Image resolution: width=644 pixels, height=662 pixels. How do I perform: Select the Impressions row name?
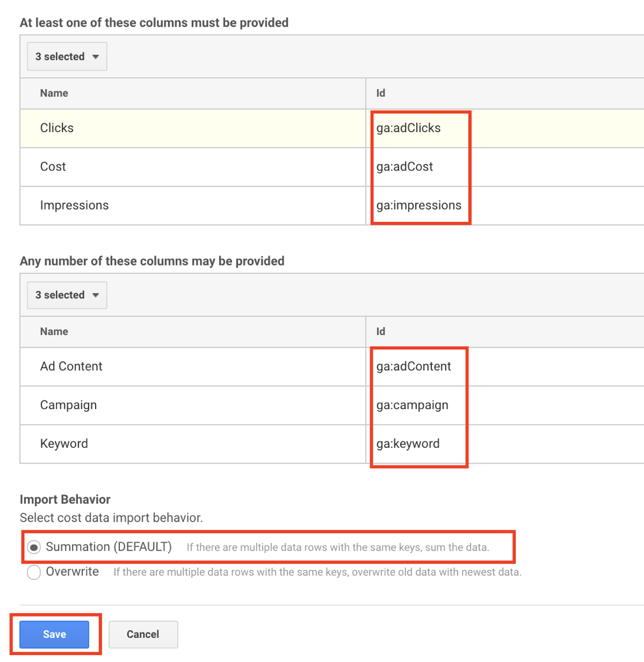pos(74,205)
